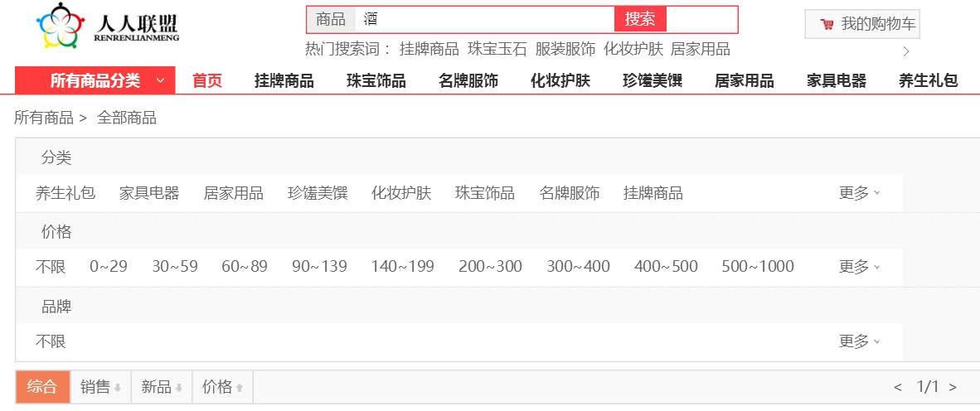This screenshot has width=980, height=411.
Task: Click the red 搜索 search button
Action: click(640, 20)
